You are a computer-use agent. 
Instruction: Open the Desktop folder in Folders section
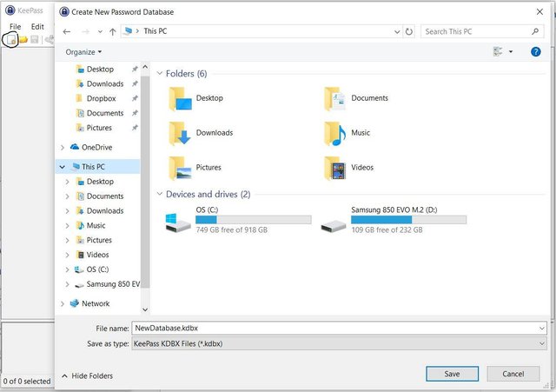[195, 98]
